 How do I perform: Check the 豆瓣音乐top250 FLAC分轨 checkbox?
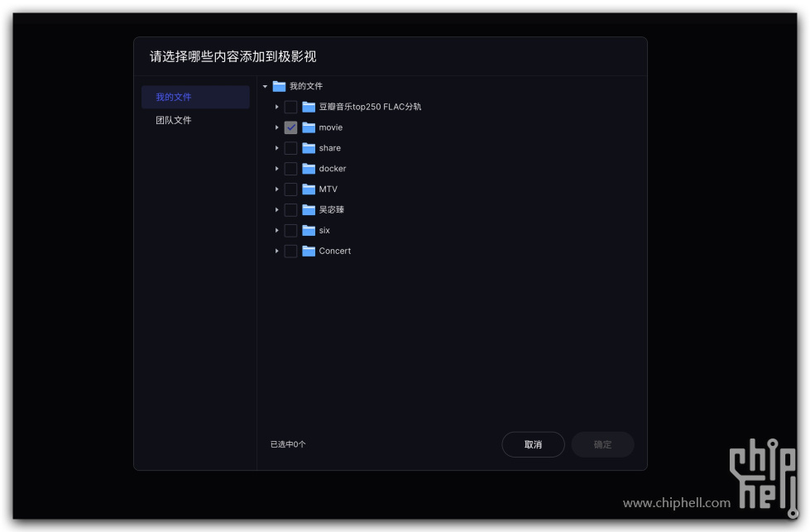pos(291,107)
